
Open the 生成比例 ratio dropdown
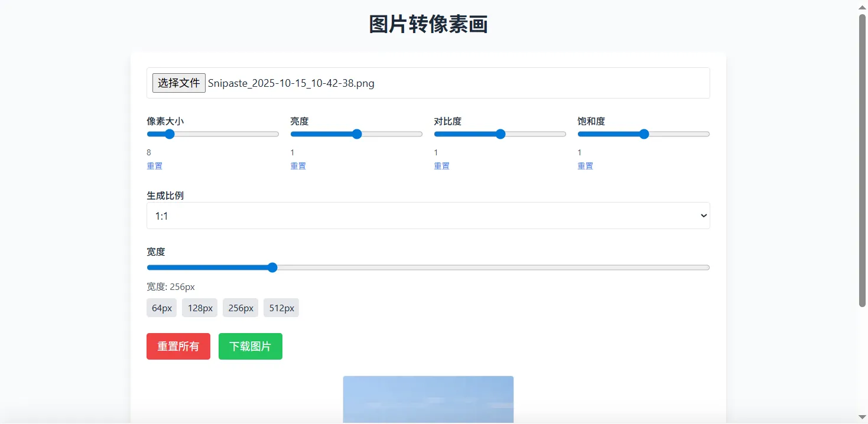428,216
